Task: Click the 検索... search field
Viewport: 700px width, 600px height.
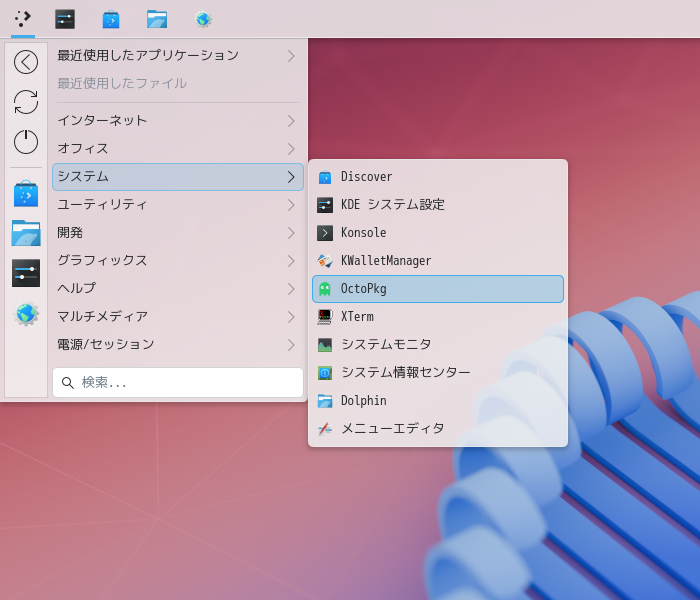Action: [x=178, y=383]
